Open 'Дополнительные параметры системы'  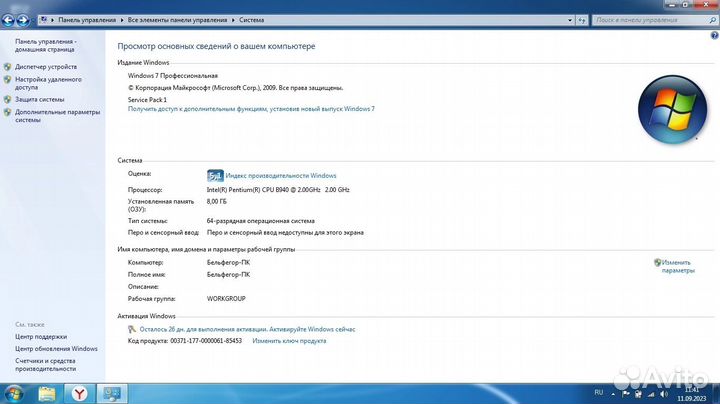tap(57, 116)
